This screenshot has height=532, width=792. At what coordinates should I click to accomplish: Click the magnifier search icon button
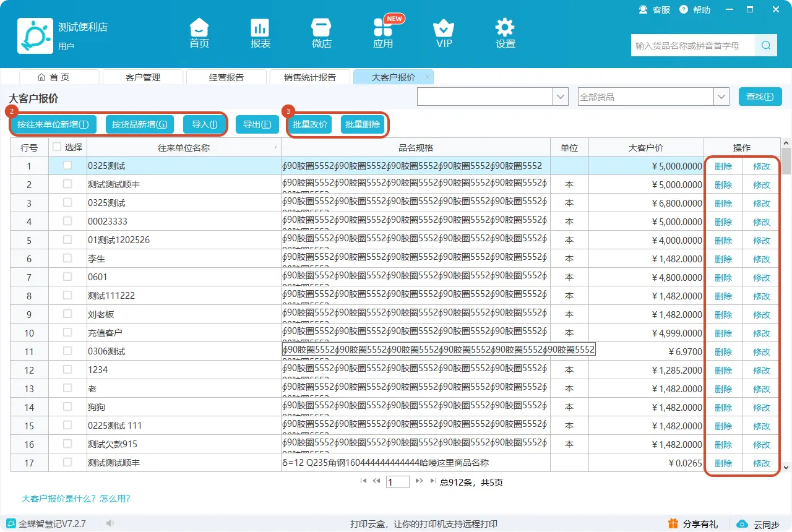point(765,45)
